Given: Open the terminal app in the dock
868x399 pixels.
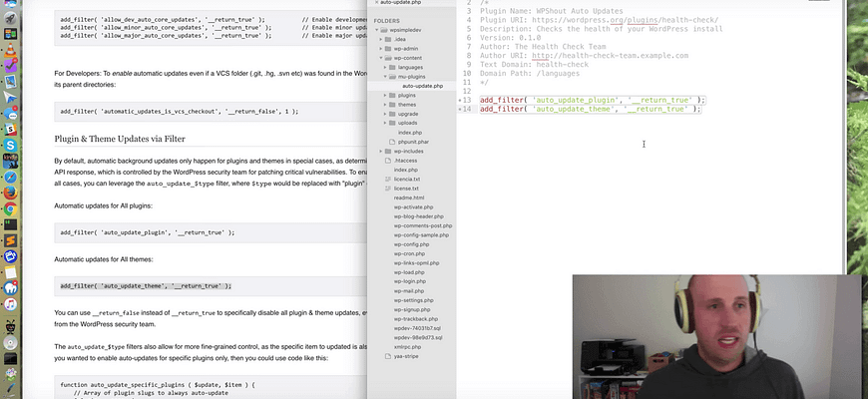Looking at the screenshot, I should pyautogui.click(x=11, y=224).
